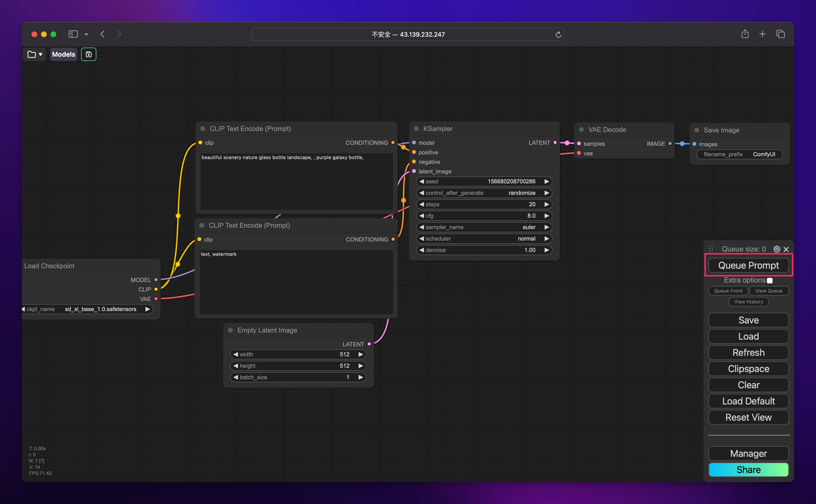Collapse the Empty Latent Image node dot
Viewport: 816px width, 504px height.
(230, 330)
